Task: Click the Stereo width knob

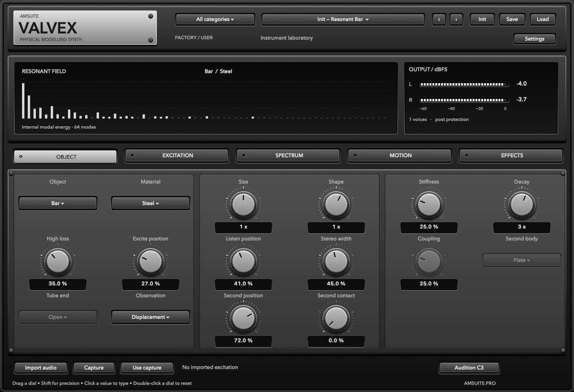Action: click(x=336, y=262)
